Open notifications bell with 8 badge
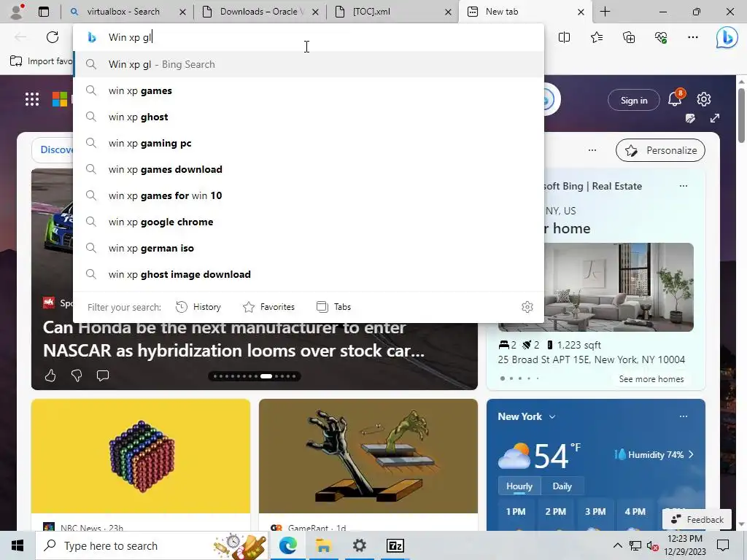747x560 pixels. tap(676, 98)
